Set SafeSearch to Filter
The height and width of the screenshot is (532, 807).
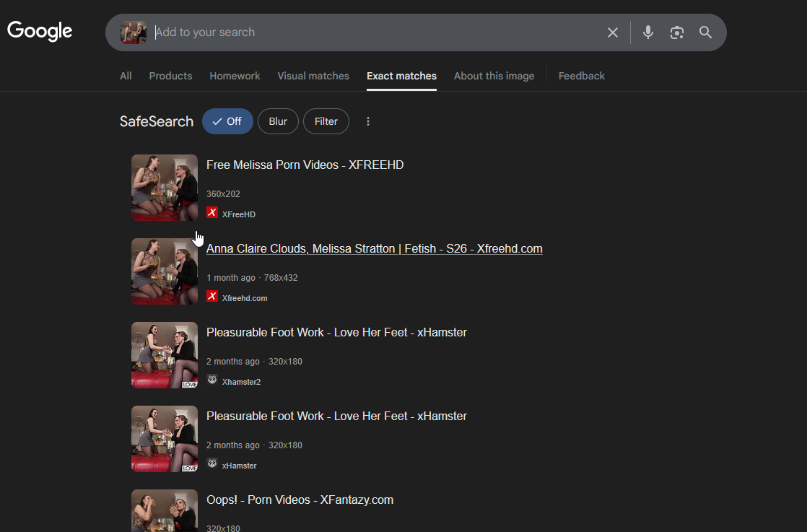[326, 121]
